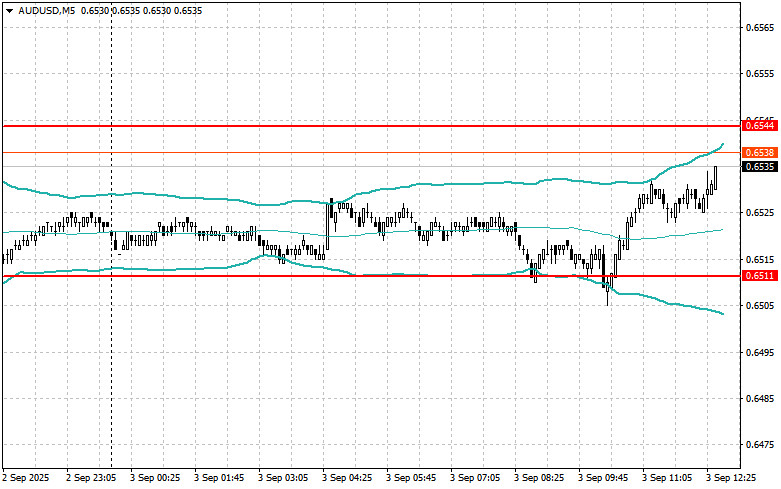Click the 3 Sep 07:05 time label
The height and width of the screenshot is (489, 781).
(475, 478)
